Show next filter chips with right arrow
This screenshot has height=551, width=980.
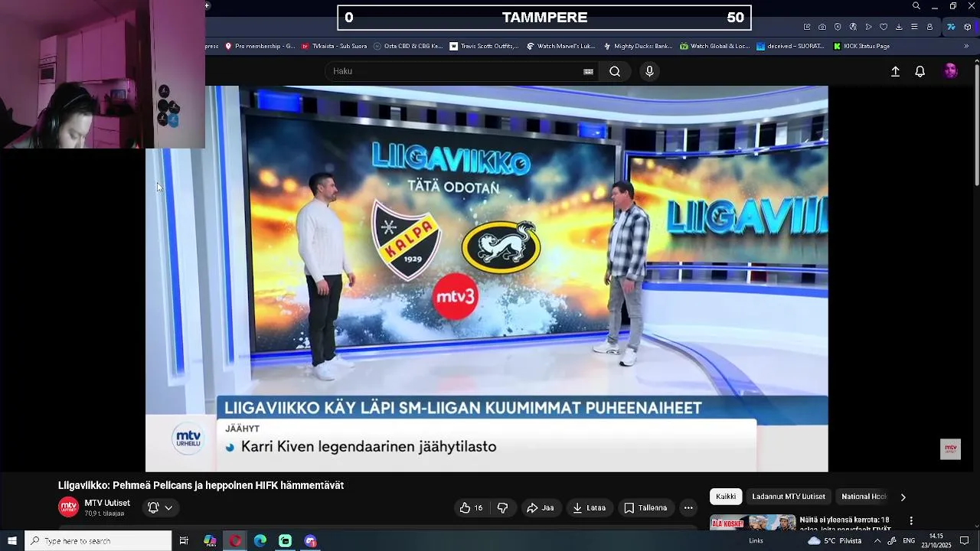(x=903, y=497)
